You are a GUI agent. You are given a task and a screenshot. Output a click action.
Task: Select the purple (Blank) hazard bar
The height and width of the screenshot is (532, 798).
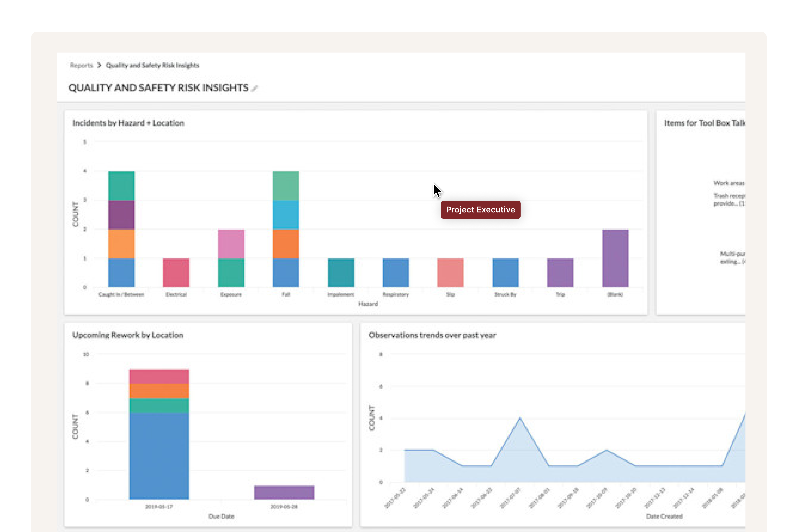pos(615,258)
